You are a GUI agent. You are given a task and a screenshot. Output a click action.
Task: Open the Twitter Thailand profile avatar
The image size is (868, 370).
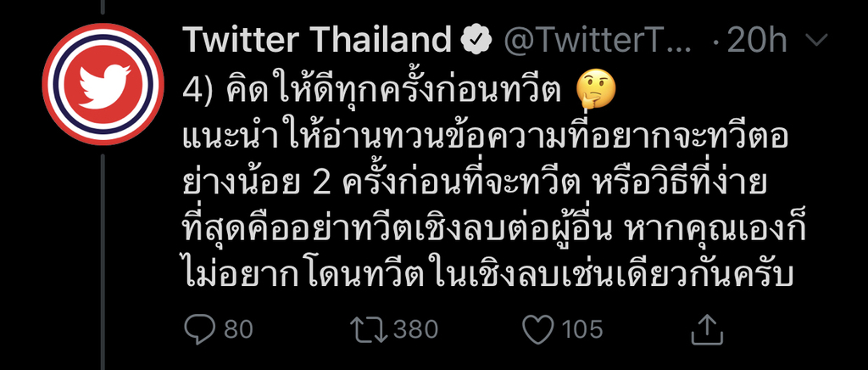pyautogui.click(x=103, y=85)
